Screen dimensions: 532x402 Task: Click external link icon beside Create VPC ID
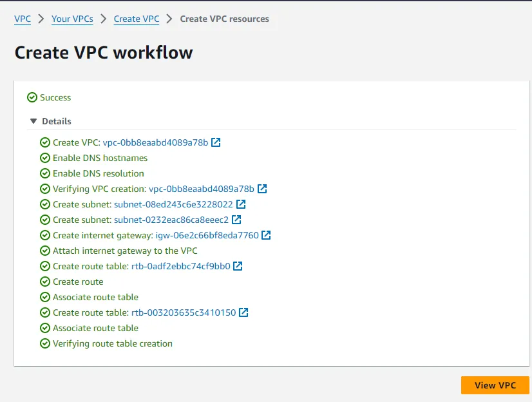216,142
